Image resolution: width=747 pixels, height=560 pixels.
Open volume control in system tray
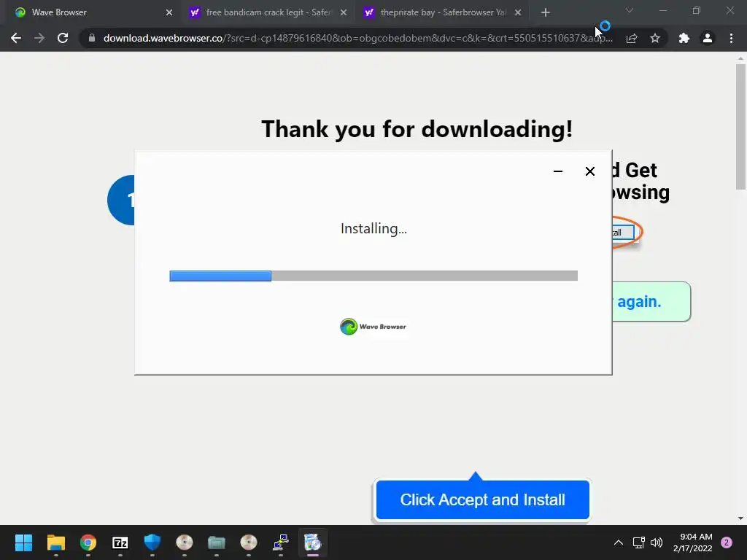(657, 542)
